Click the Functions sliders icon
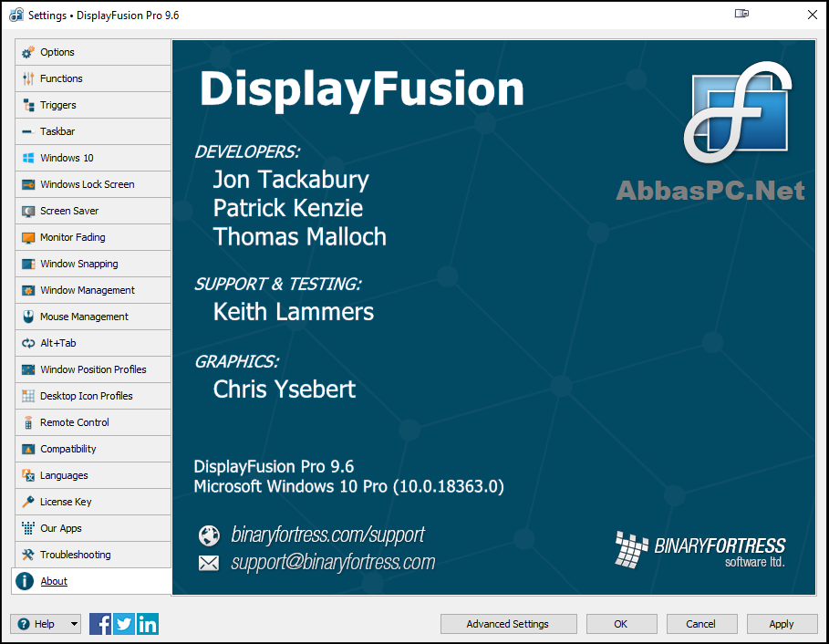The width and height of the screenshot is (829, 644). [x=28, y=78]
